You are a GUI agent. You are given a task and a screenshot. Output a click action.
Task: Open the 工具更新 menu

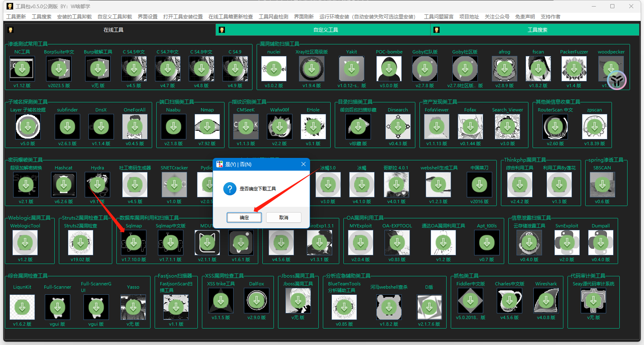coord(16,17)
